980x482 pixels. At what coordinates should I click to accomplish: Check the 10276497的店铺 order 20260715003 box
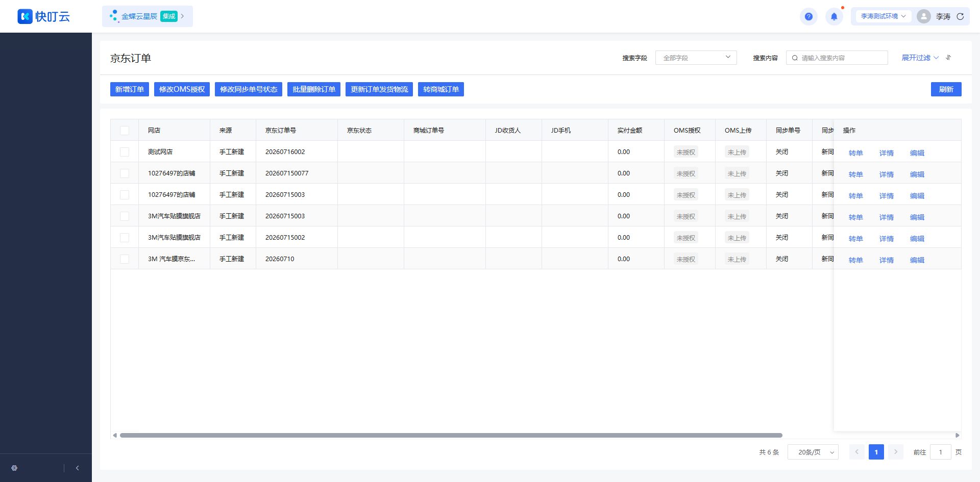click(125, 195)
